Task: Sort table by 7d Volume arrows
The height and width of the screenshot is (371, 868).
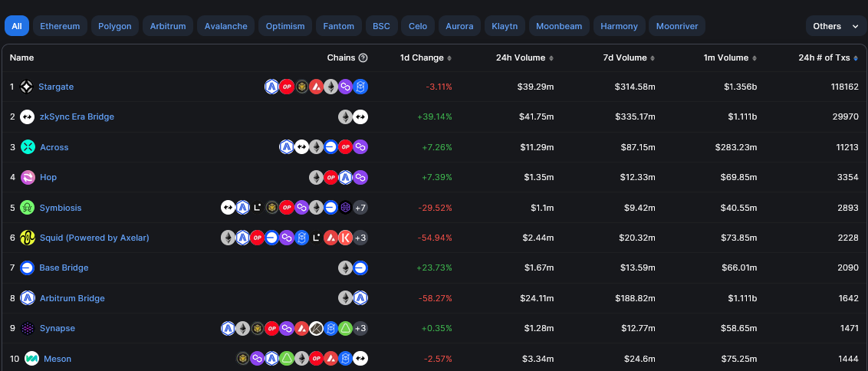Action: coord(653,58)
